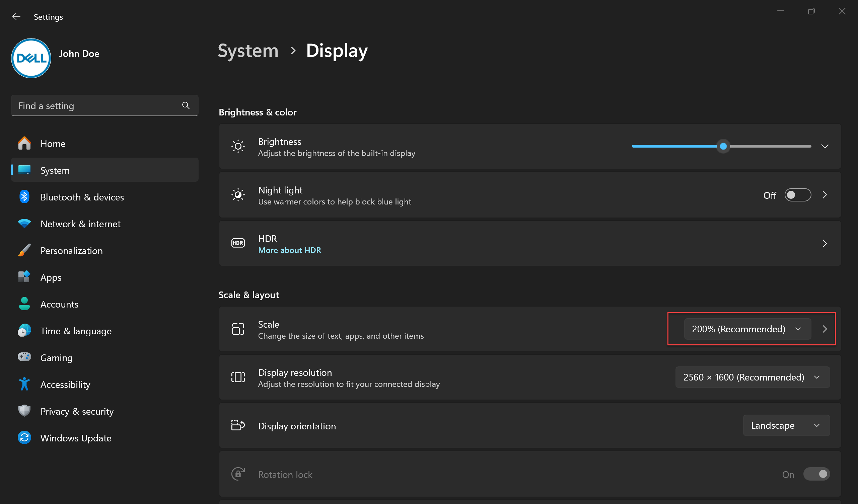The image size is (858, 504).
Task: Open Display orientation dropdown
Action: pyautogui.click(x=785, y=426)
